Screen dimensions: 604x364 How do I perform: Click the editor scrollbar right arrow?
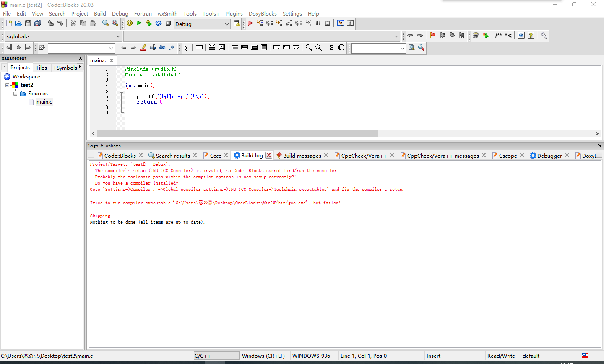[x=597, y=134]
